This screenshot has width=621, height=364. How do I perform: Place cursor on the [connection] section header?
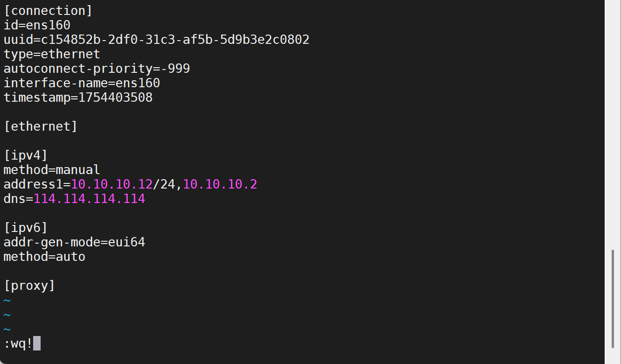click(x=48, y=11)
